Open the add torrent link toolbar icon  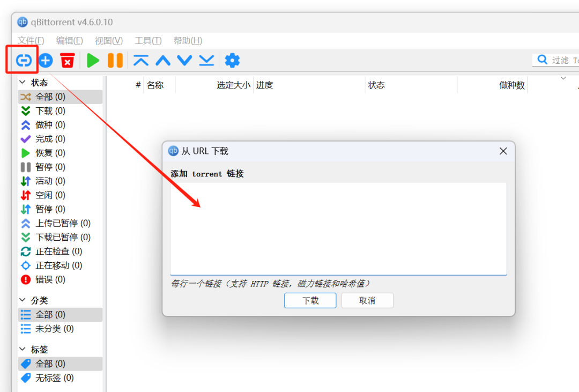pyautogui.click(x=23, y=60)
